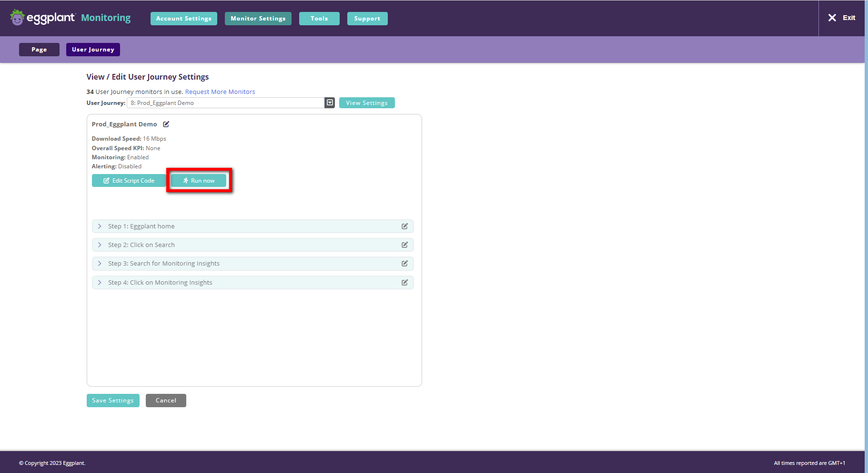Viewport: 868px width, 473px height.
Task: Click the Monitoring brand text
Action: click(106, 18)
